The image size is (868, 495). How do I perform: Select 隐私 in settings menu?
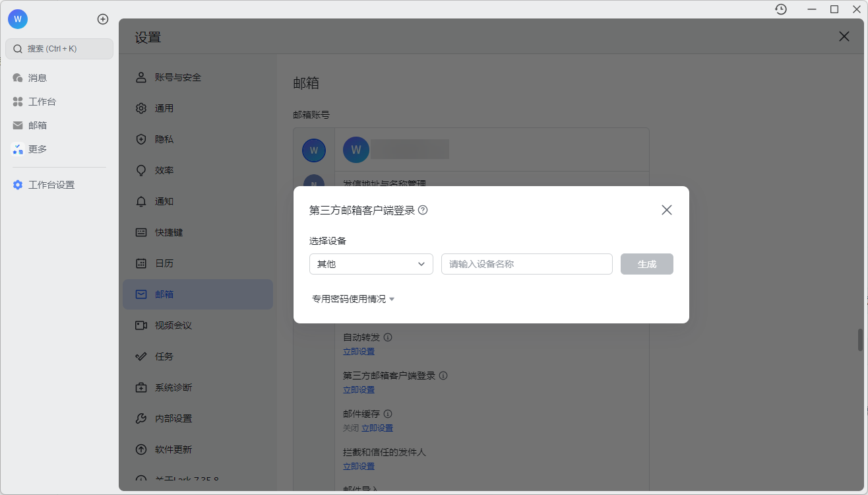tap(164, 139)
